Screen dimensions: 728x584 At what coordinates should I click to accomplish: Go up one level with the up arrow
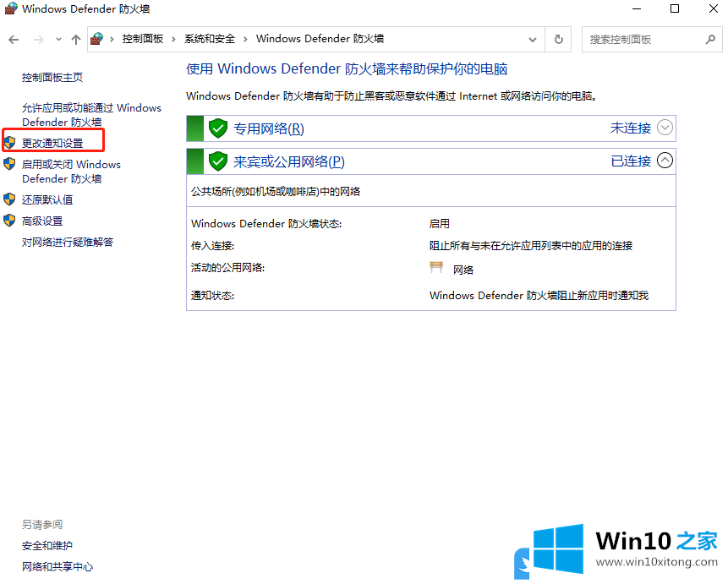tap(76, 40)
